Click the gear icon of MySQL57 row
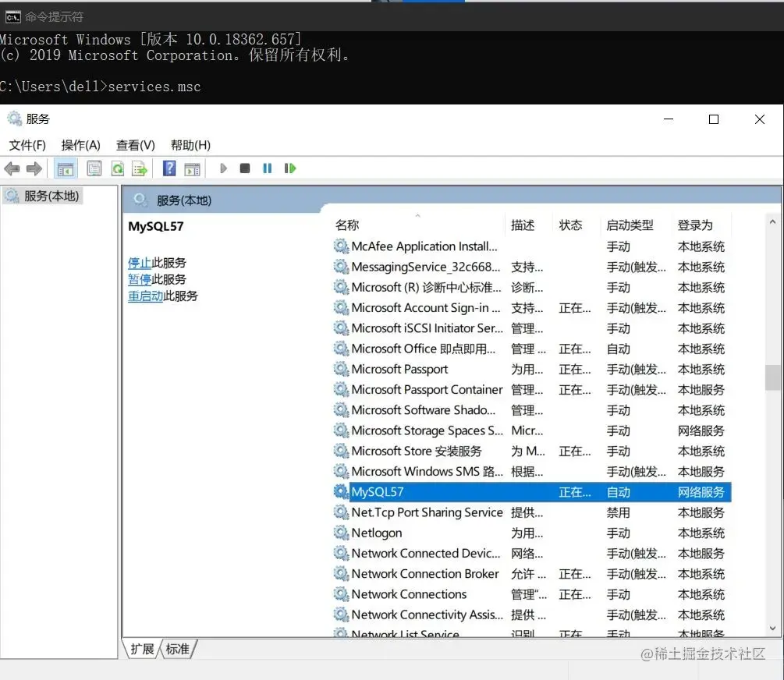784x680 pixels. pos(341,491)
